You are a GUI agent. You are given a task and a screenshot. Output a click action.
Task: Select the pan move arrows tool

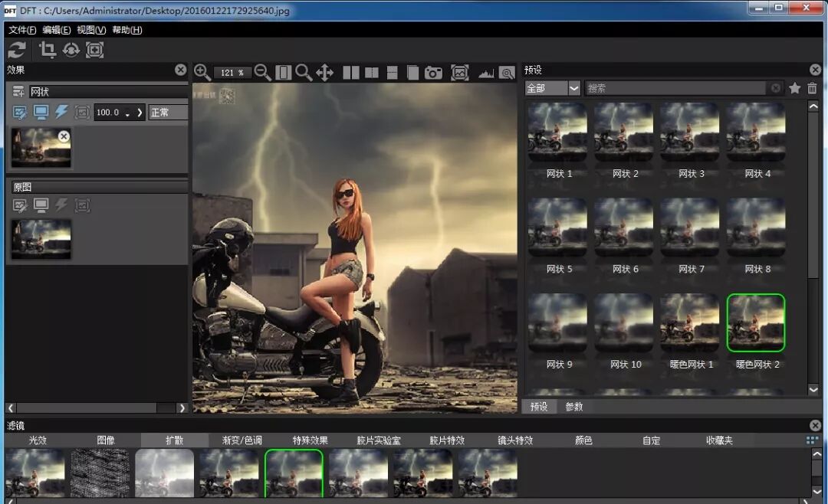(324, 73)
